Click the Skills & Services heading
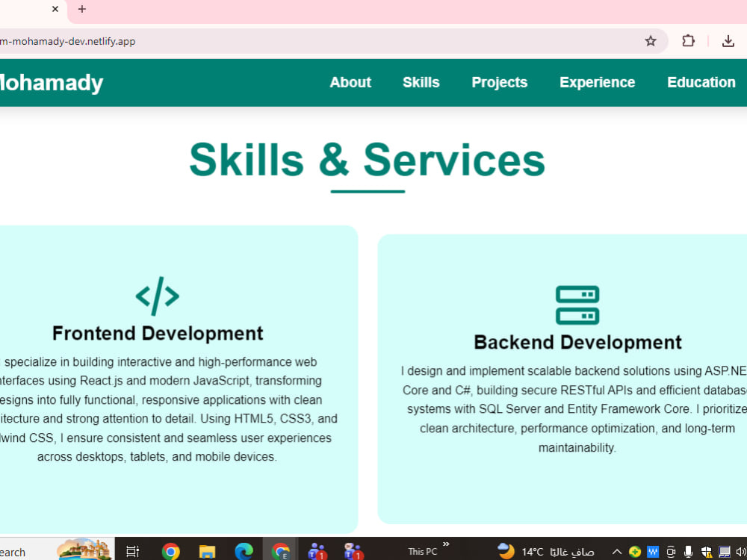747x560 pixels. click(367, 160)
